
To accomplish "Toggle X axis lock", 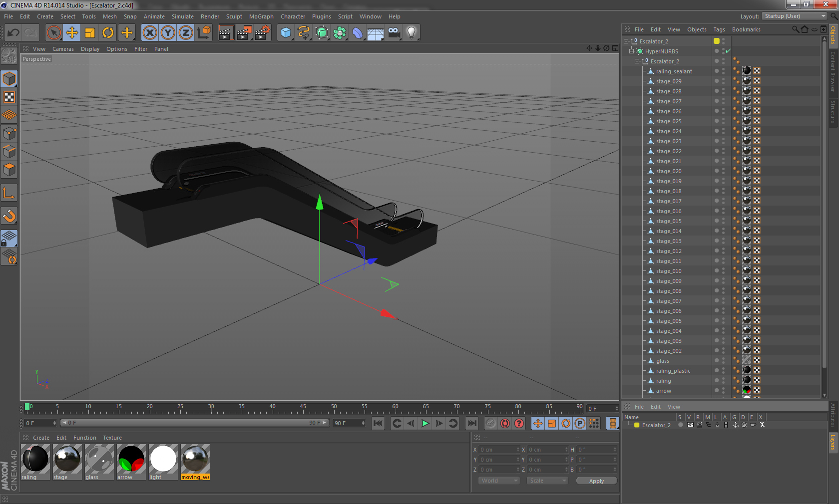I will click(150, 33).
